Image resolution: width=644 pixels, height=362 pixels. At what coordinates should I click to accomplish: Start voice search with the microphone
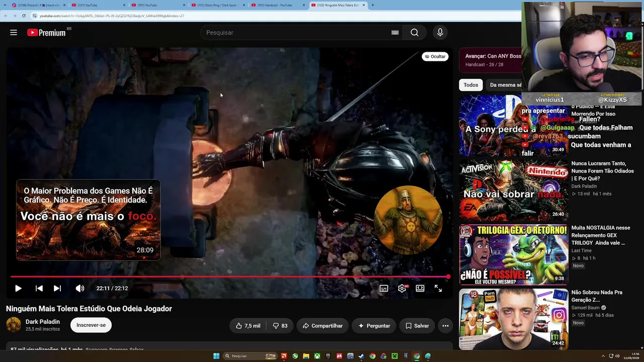(440, 33)
